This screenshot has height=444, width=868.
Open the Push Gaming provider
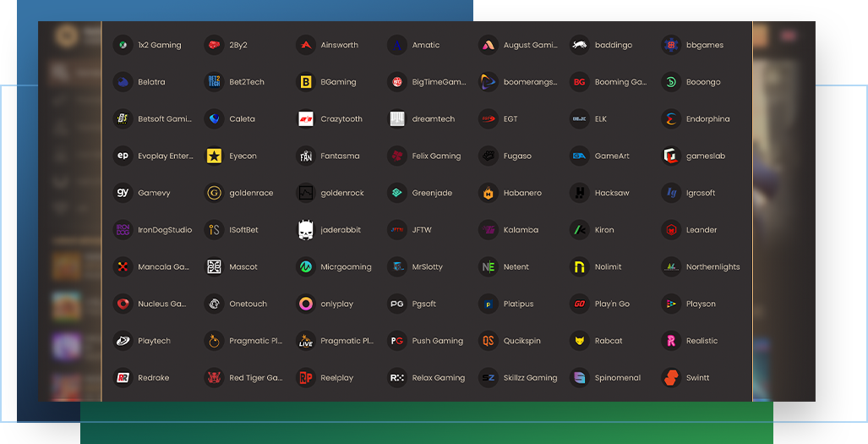tap(426, 341)
